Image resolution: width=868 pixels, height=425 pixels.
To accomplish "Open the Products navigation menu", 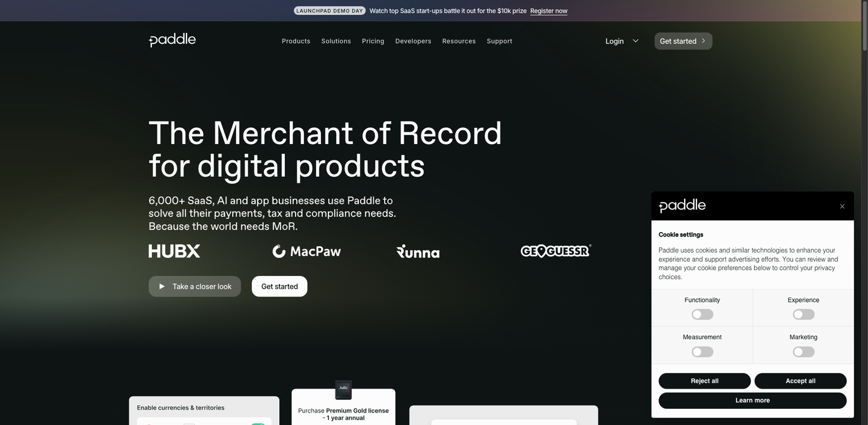I will (x=296, y=41).
